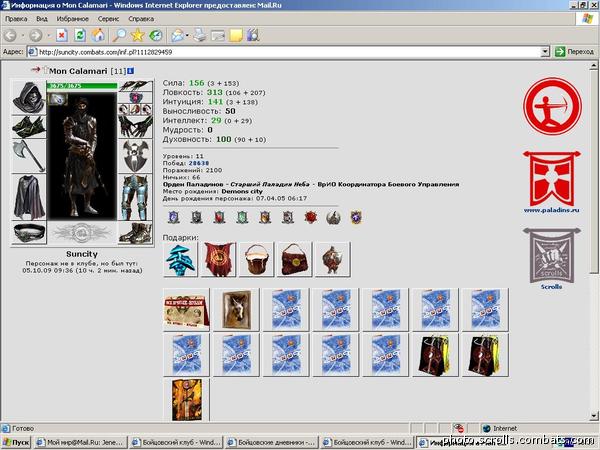The width and height of the screenshot is (600, 450).
Task: Click the browser Refresh toolbar icon
Action: [x=80, y=36]
